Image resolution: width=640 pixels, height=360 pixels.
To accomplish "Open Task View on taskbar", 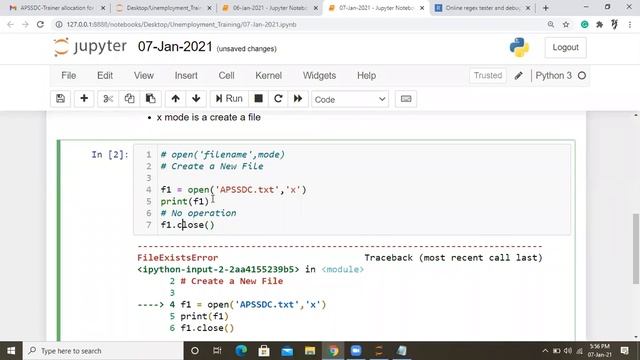I will click(217, 351).
